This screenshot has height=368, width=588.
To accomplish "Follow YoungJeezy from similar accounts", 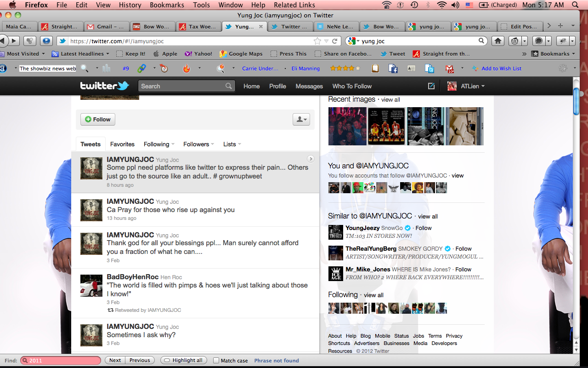I will click(424, 228).
